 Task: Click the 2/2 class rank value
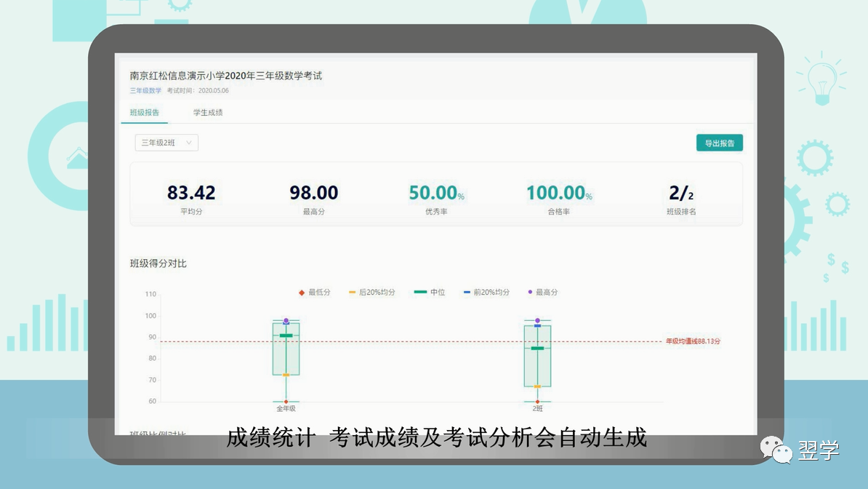click(681, 193)
